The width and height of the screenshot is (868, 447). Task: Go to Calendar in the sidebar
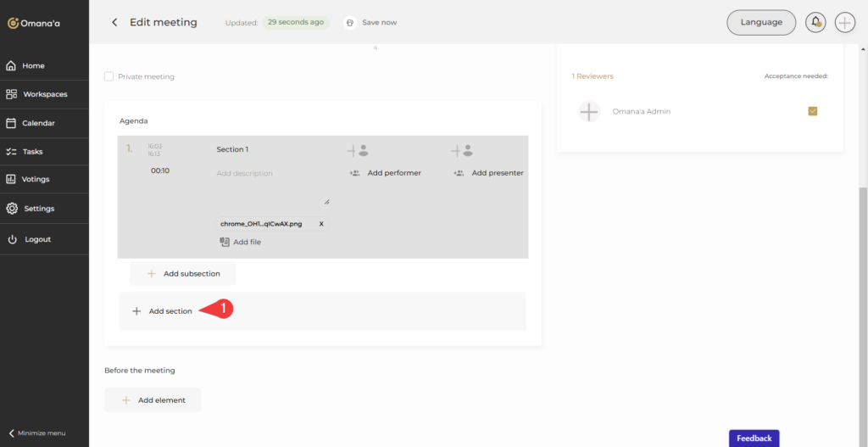click(38, 123)
